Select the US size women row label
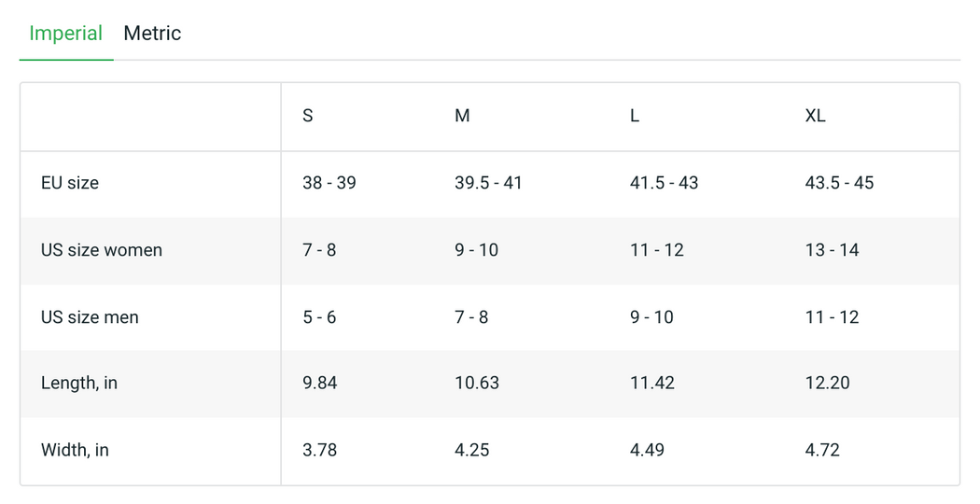The width and height of the screenshot is (980, 504). [x=102, y=250]
